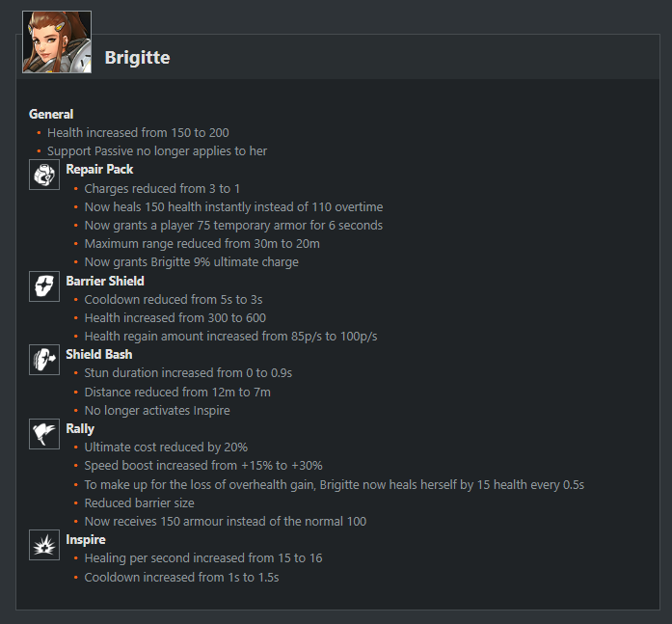Viewport: 672px width, 624px height.
Task: Click the Repair Pack ability icon
Action: (x=44, y=175)
